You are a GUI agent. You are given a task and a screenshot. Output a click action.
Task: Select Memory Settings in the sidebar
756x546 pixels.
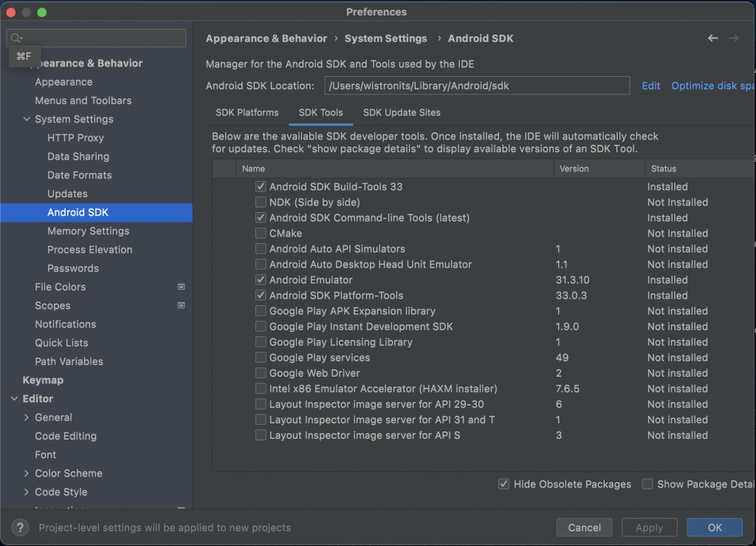(x=88, y=231)
